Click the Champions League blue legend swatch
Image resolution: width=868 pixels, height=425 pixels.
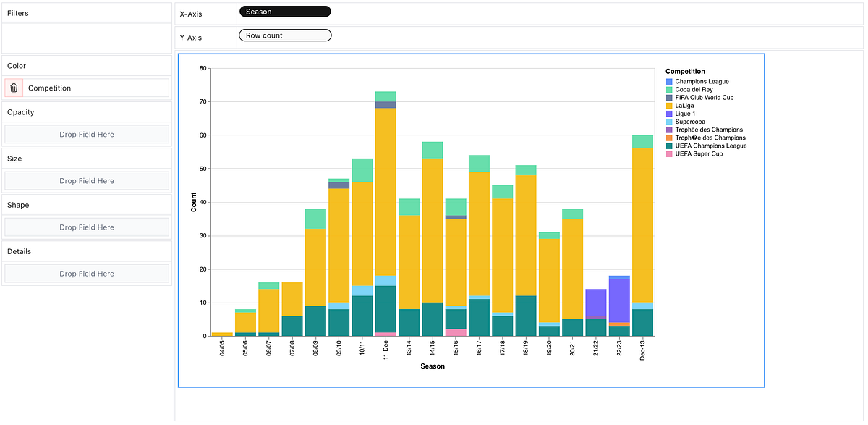[669, 81]
